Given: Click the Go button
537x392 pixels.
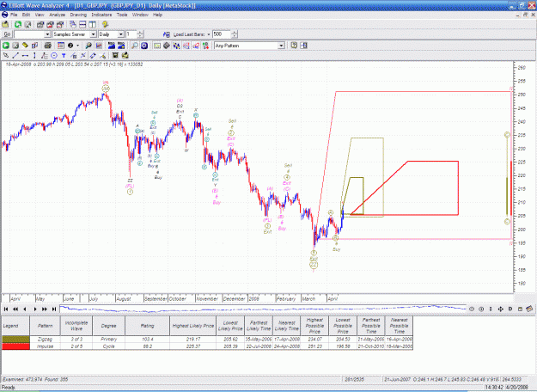Looking at the screenshot, I should click(7, 34).
